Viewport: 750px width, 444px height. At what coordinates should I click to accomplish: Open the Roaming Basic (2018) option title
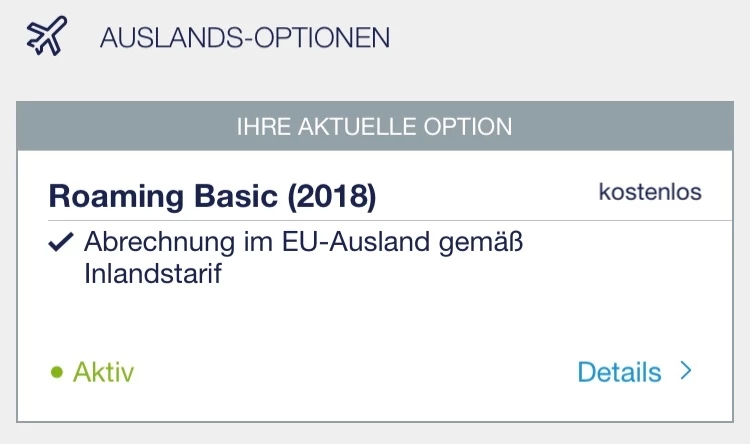[x=212, y=196]
